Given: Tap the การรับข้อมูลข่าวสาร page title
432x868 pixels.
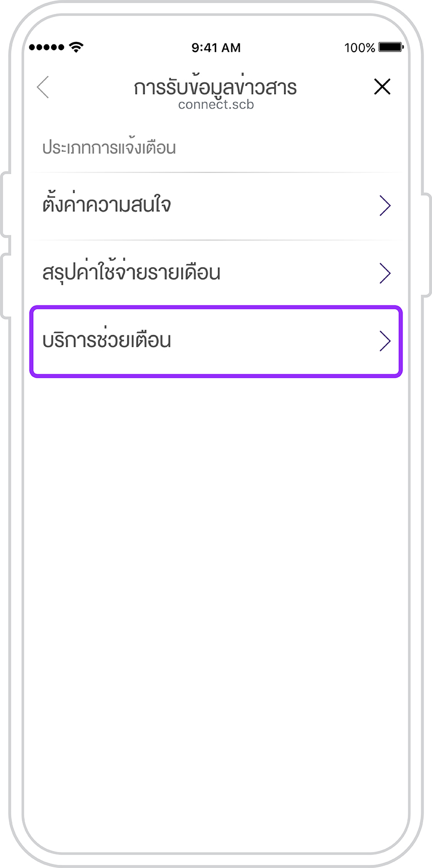Looking at the screenshot, I should 215,86.
